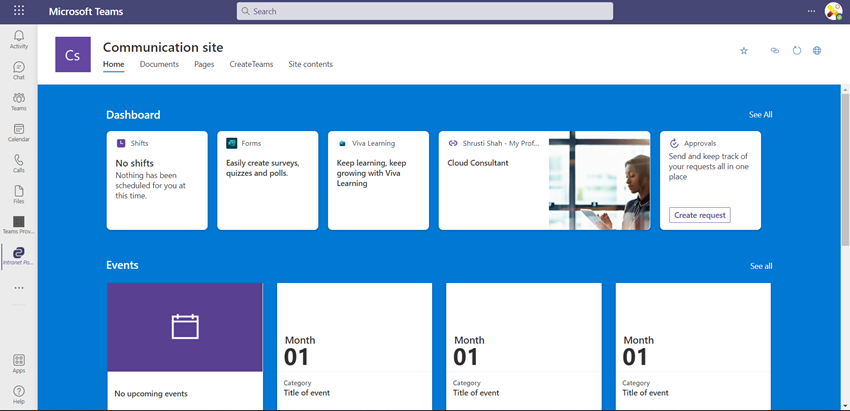Screen dimensions: 850x411
Task: Click the Viva Learning card icon
Action: (x=342, y=144)
